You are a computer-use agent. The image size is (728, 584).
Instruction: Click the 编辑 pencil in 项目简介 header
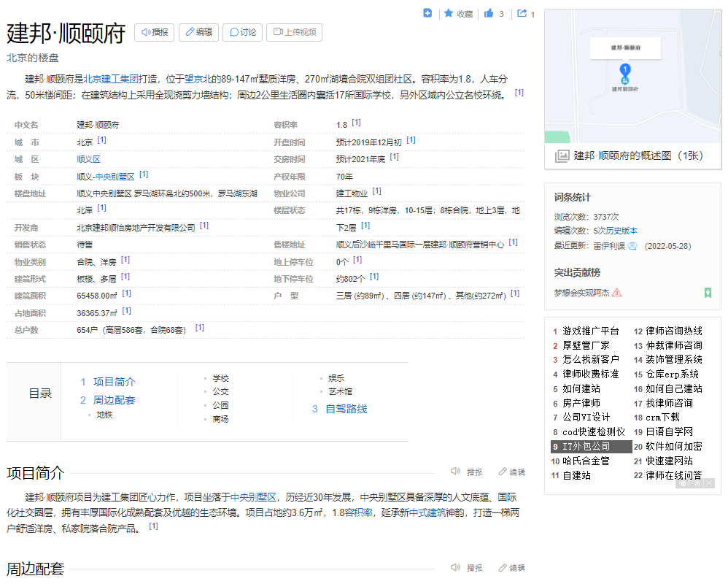tap(503, 472)
